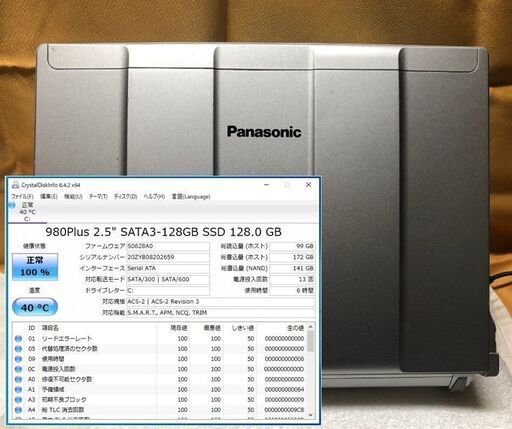The width and height of the screenshot is (512, 429).
Task: Click the drive title 980Plus SATA3-128GB SSD
Action: coord(163,232)
